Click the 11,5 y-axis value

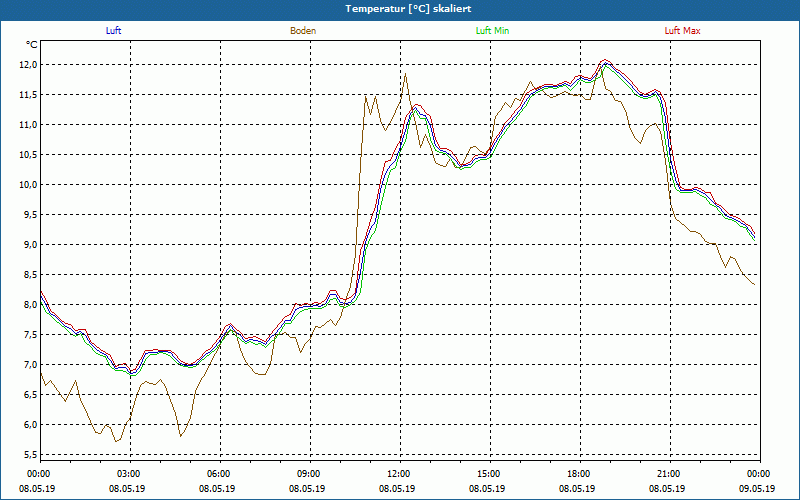click(28, 95)
